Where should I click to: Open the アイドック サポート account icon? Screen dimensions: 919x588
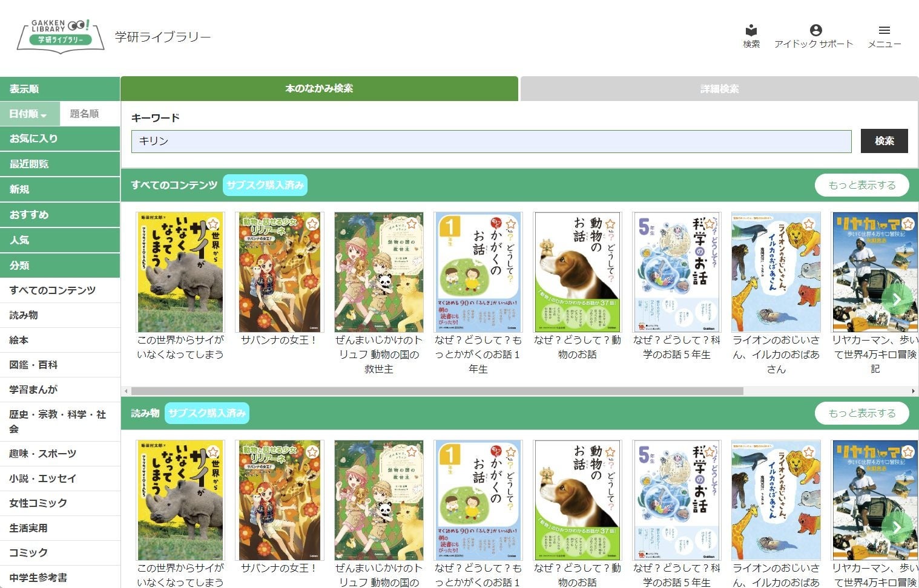point(814,36)
